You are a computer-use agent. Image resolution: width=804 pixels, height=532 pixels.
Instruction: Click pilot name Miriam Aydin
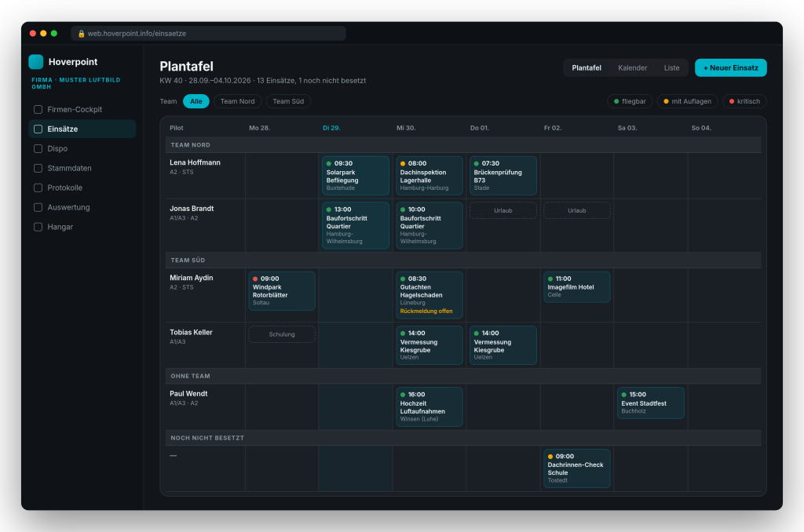tap(192, 278)
